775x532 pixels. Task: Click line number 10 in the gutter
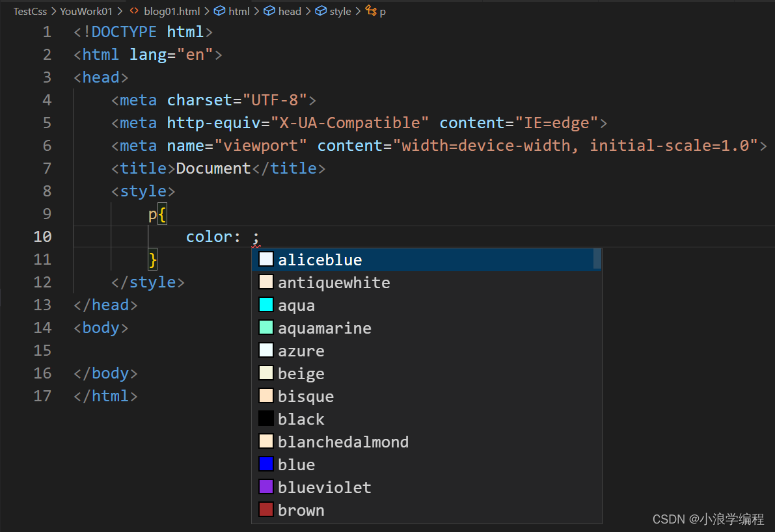[42, 237]
